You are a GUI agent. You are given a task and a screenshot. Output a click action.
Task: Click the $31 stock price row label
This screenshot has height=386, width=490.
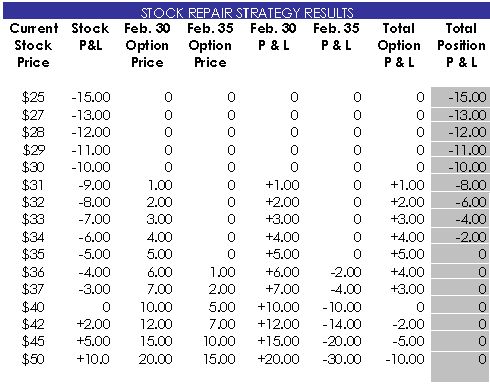coord(32,185)
